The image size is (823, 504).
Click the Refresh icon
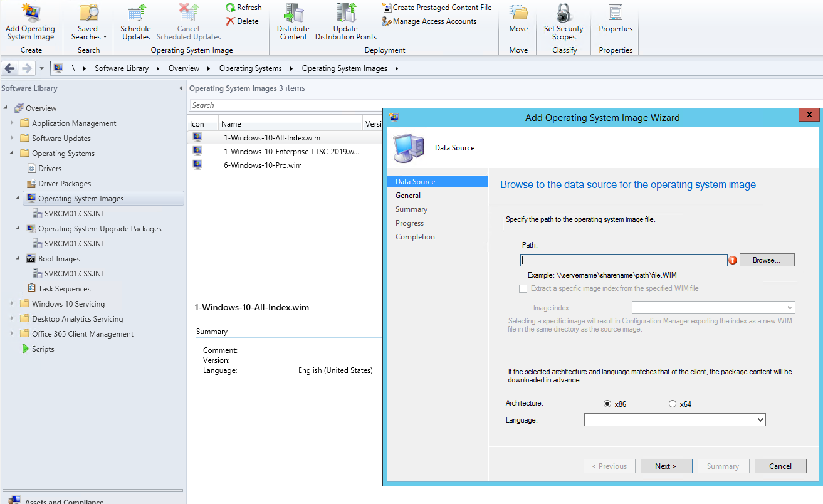(244, 7)
